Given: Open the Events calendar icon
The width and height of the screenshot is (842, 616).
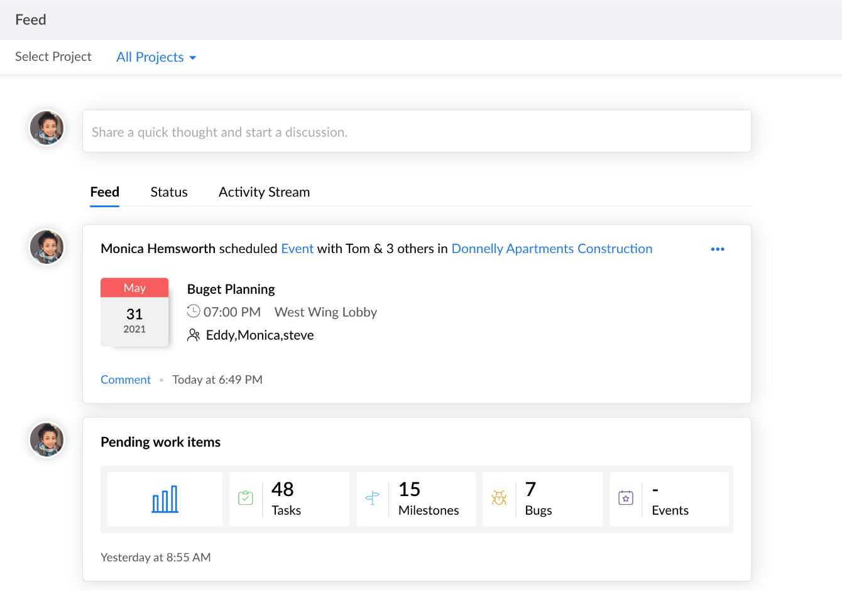Looking at the screenshot, I should [626, 497].
